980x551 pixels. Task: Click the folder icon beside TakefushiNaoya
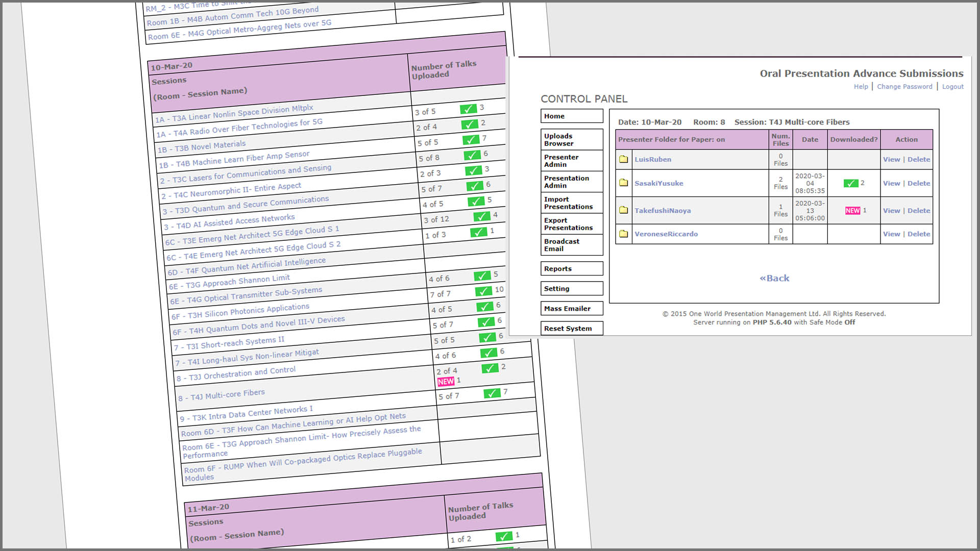coord(623,210)
